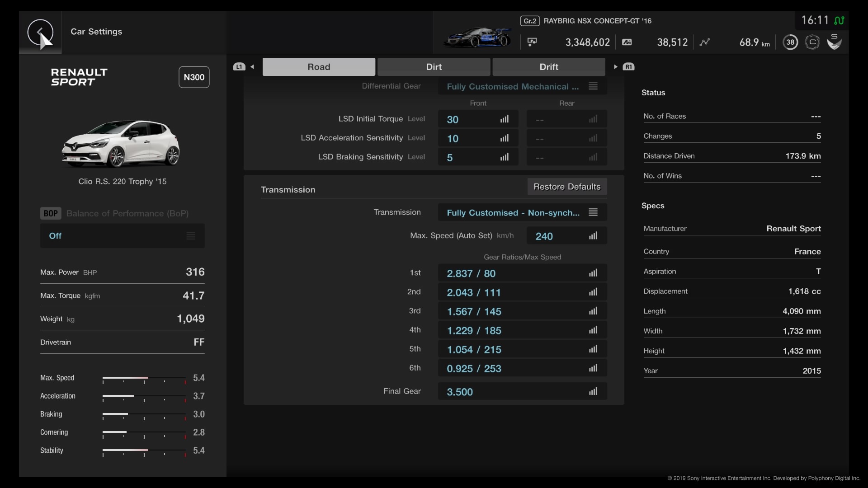The width and height of the screenshot is (868, 488).
Task: Select rear LSD Braking Sensitivity field
Action: click(x=566, y=157)
